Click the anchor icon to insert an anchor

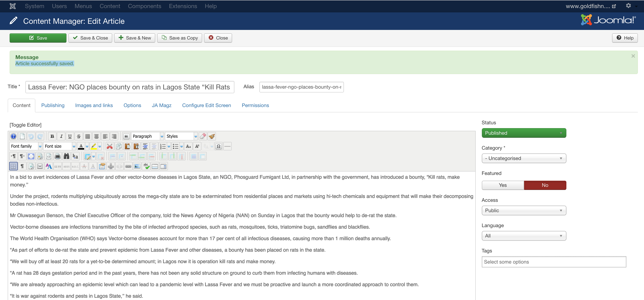111,166
